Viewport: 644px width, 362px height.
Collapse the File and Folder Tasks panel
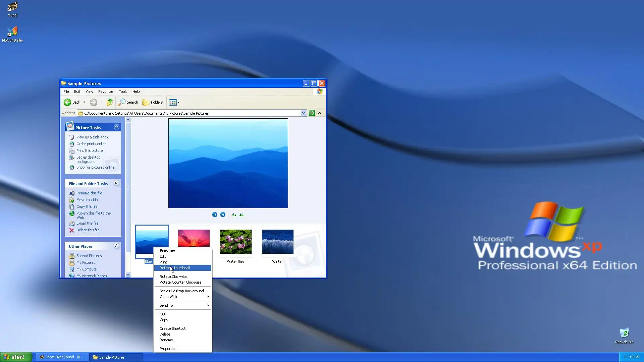116,183
